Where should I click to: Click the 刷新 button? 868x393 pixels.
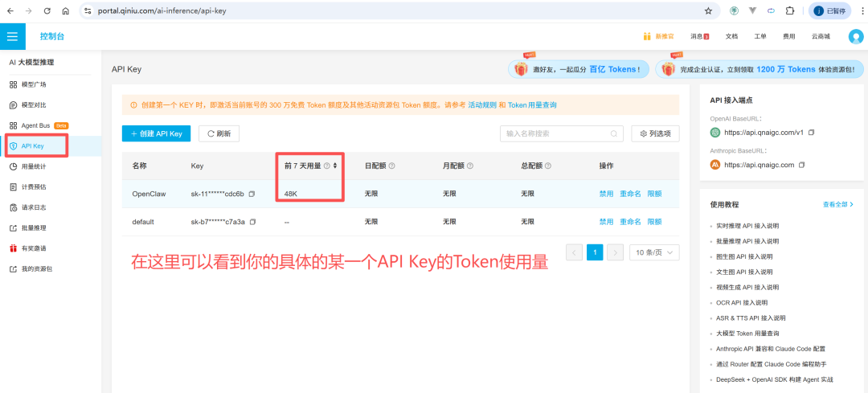point(219,133)
